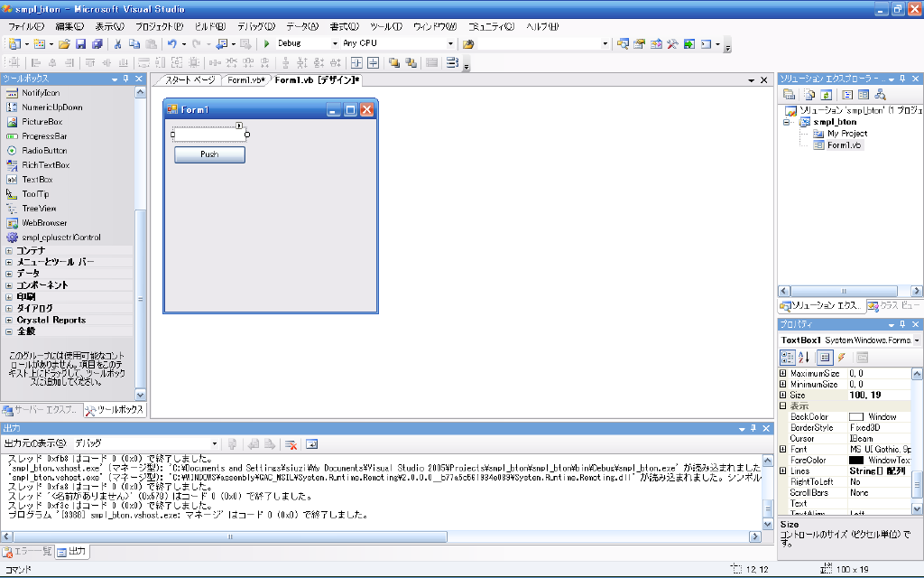Select My Project in Solution Explorer
924x578 pixels.
click(x=846, y=134)
